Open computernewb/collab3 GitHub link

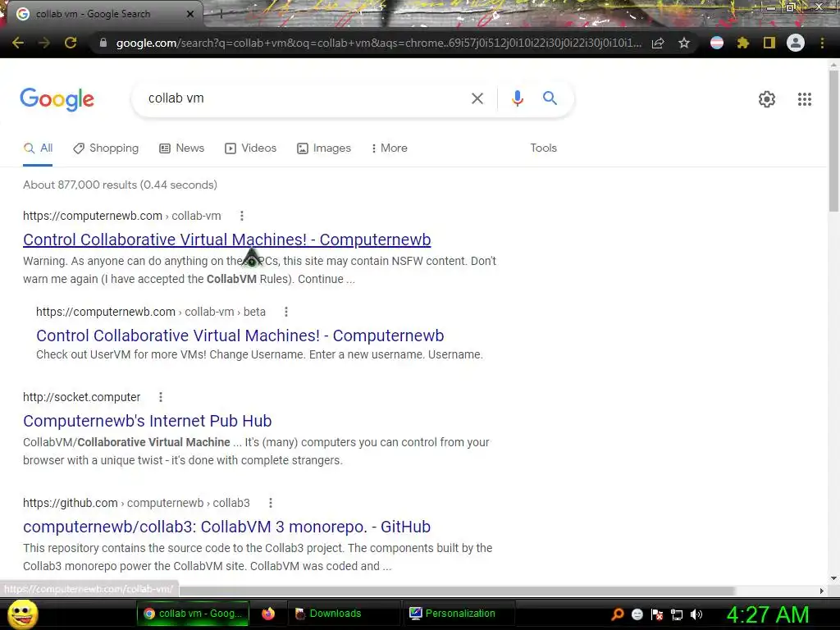pyautogui.click(x=226, y=527)
